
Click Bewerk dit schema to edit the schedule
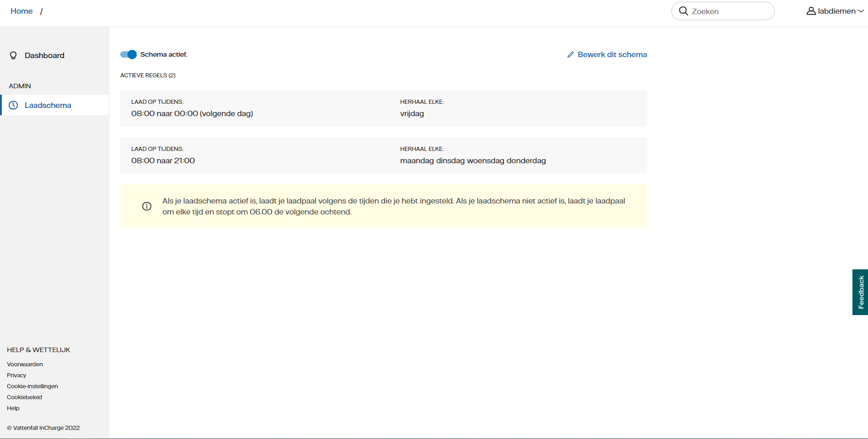pyautogui.click(x=612, y=54)
